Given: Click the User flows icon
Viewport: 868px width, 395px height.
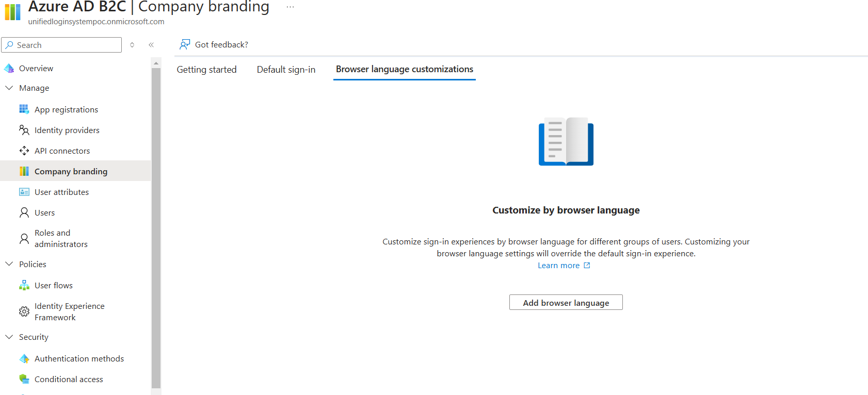Looking at the screenshot, I should pyautogui.click(x=24, y=285).
